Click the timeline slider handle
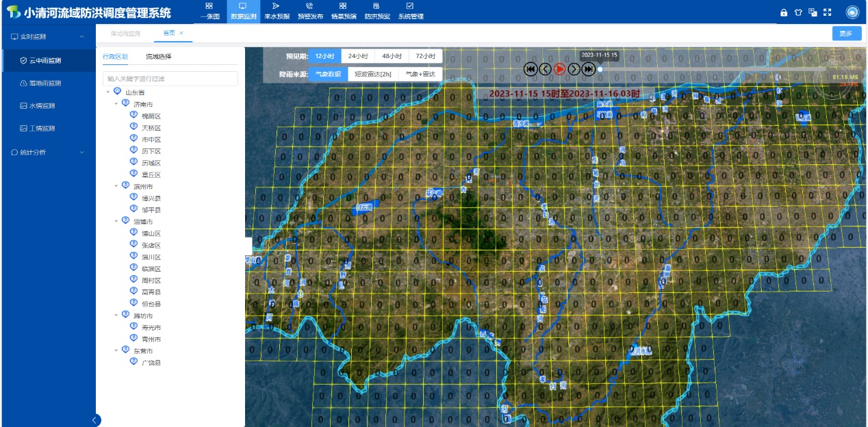868x427 pixels. tap(600, 69)
